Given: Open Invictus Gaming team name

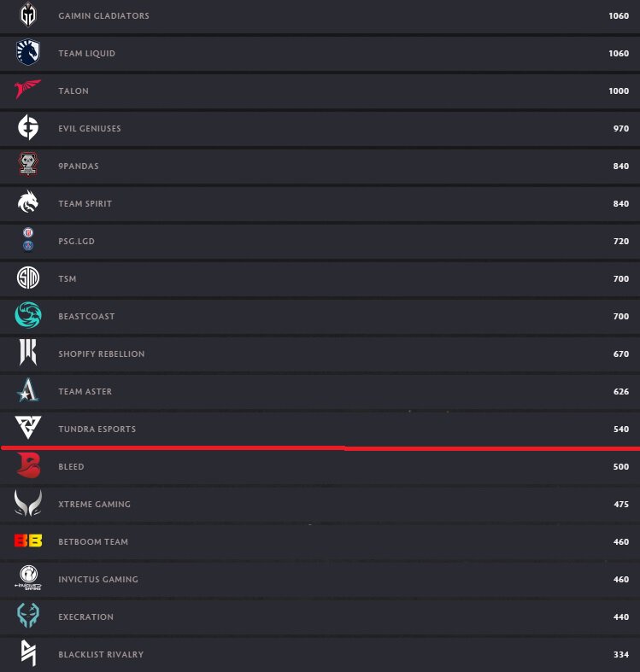Looking at the screenshot, I should pyautogui.click(x=97, y=579).
